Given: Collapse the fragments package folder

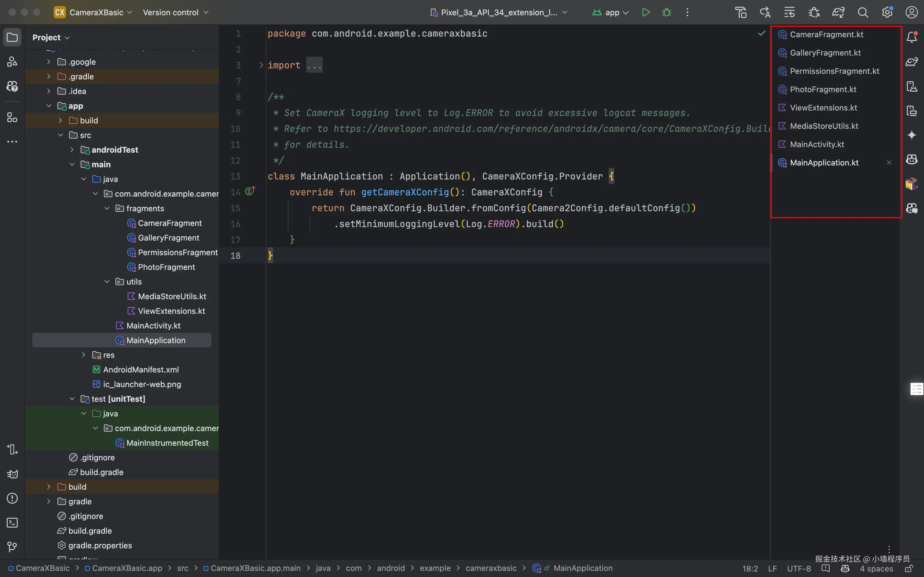Looking at the screenshot, I should (107, 208).
